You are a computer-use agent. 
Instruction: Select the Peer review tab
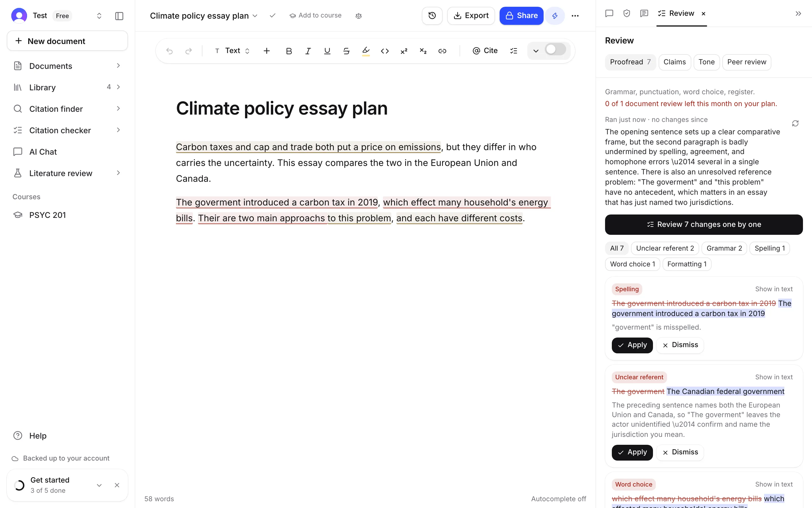[x=747, y=62]
